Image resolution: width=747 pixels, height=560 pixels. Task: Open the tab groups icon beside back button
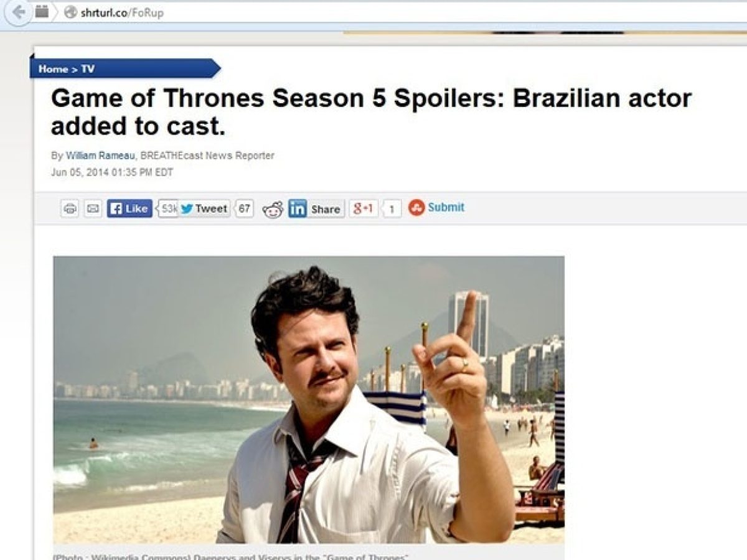click(41, 11)
